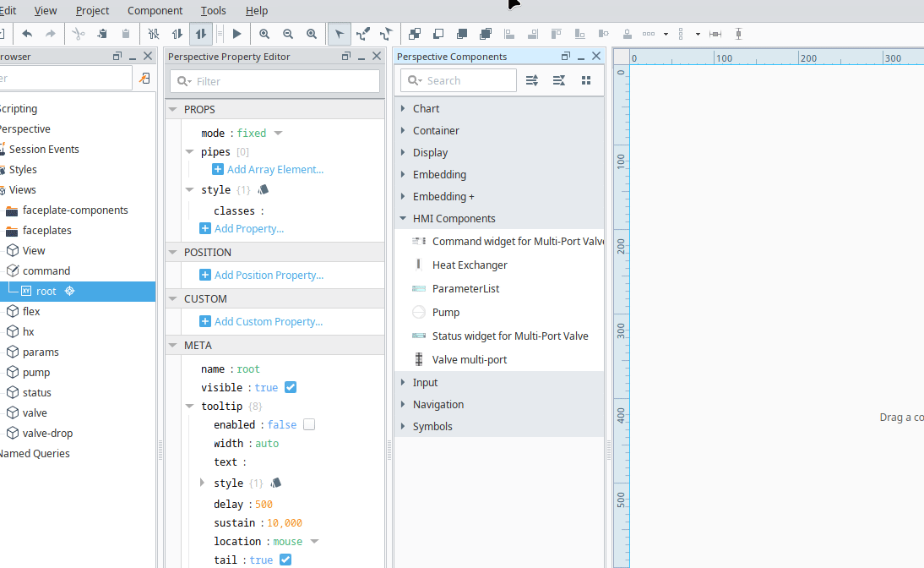Open the Edit menu
This screenshot has height=568, width=924.
coord(8,11)
